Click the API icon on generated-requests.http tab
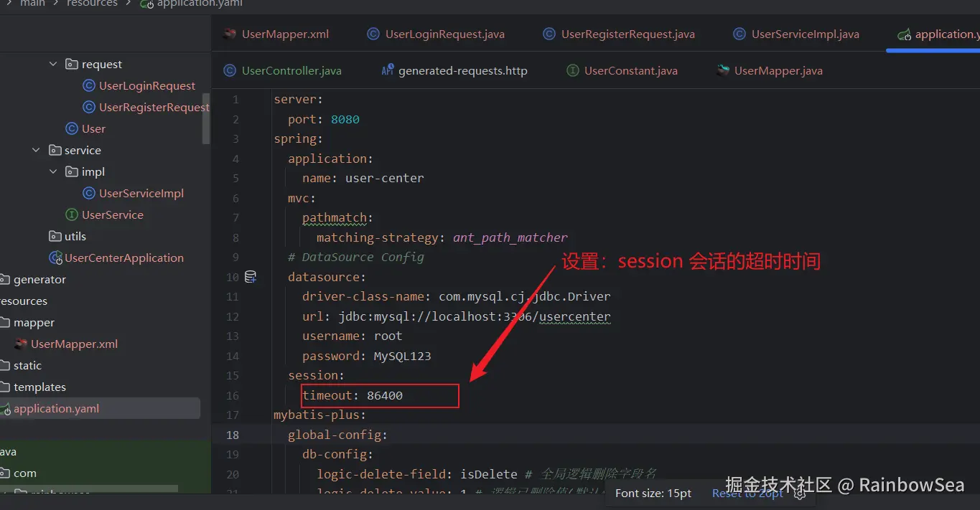The width and height of the screenshot is (980, 510). [388, 70]
